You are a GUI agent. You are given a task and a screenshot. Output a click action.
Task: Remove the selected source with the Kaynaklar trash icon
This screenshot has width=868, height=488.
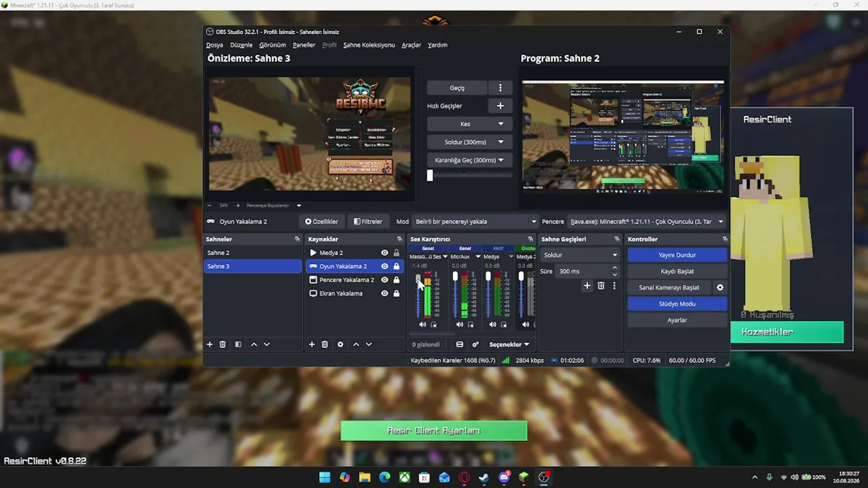[325, 344]
